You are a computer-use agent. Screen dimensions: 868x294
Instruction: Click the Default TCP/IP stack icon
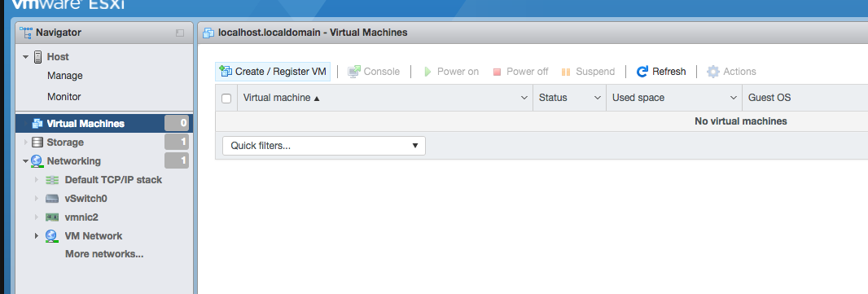[x=52, y=180]
